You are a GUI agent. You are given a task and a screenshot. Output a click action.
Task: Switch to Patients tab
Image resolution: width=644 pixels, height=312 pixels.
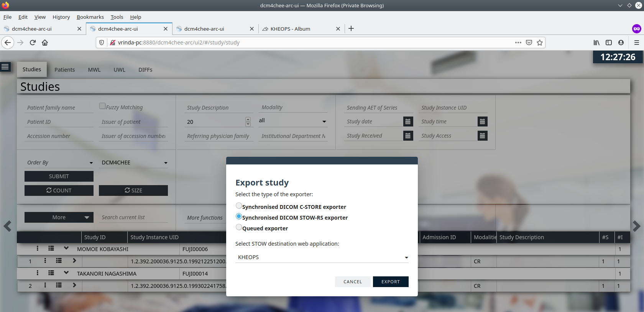tap(64, 70)
